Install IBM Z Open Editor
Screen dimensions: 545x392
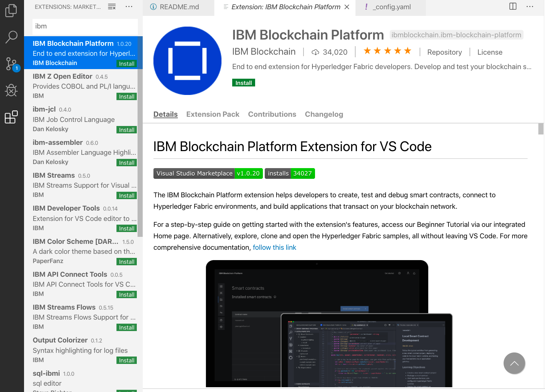(x=127, y=96)
